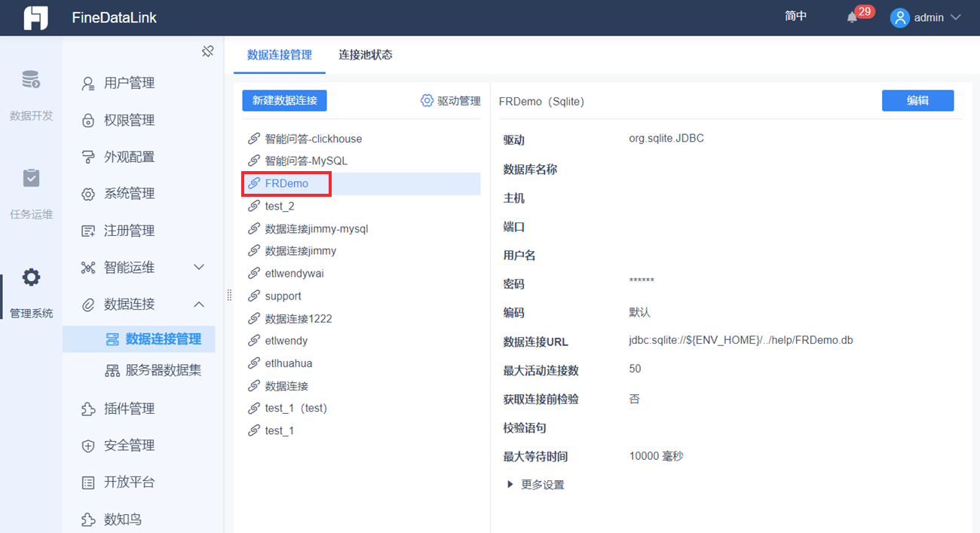The height and width of the screenshot is (533, 980).
Task: Open the admin account dropdown arrow
Action: 956,17
